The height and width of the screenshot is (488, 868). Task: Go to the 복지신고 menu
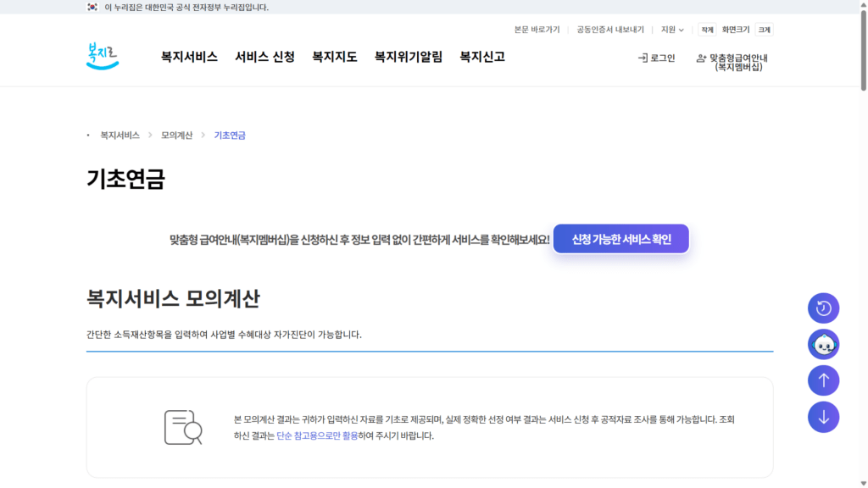pos(481,57)
